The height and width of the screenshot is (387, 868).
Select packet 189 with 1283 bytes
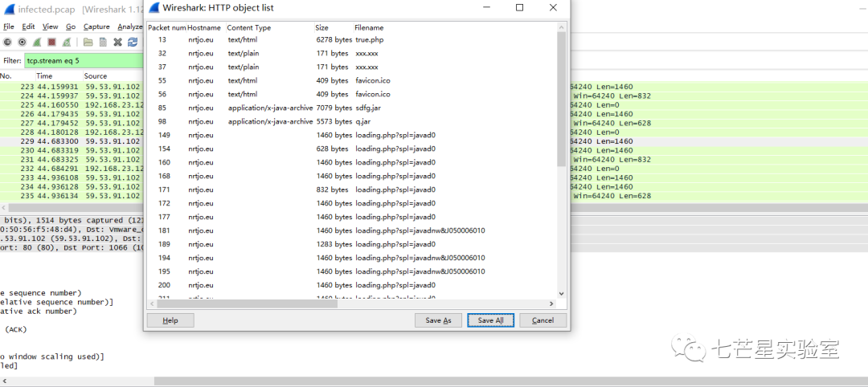(x=351, y=244)
